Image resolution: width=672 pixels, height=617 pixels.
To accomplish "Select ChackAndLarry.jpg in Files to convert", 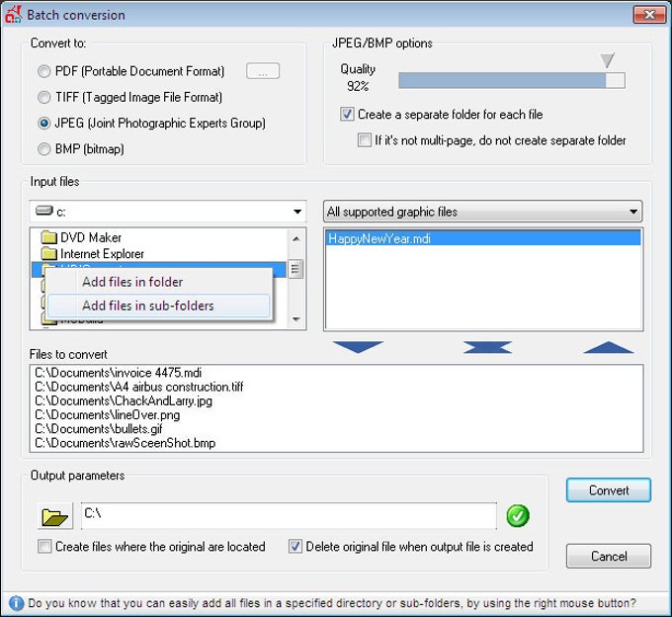I will tap(124, 400).
